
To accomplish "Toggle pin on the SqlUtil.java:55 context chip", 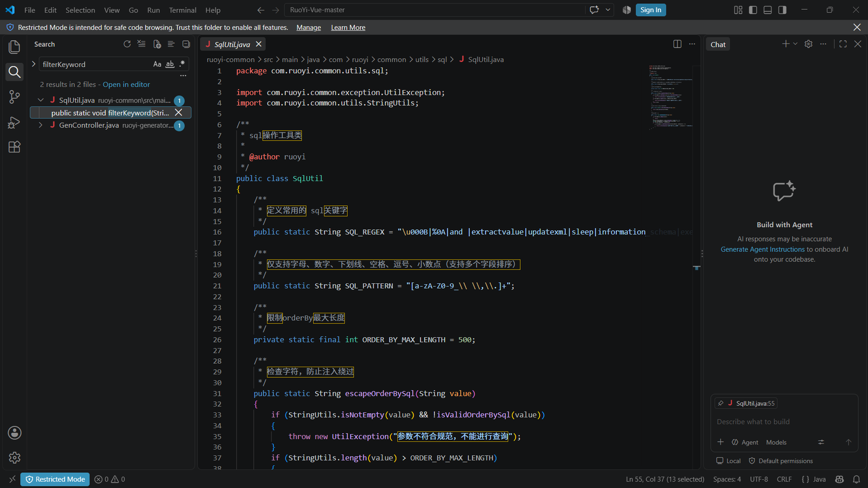I will (x=720, y=403).
